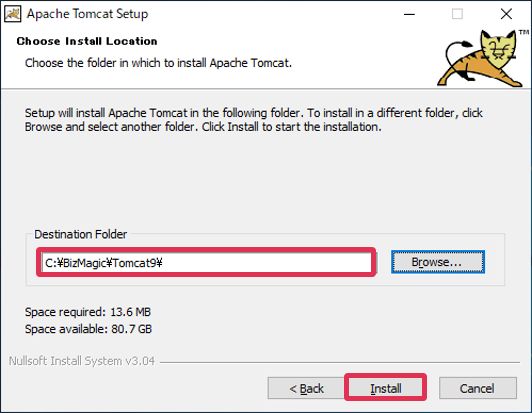The width and height of the screenshot is (532, 413).
Task: Go back with the < Back button
Action: 306,388
